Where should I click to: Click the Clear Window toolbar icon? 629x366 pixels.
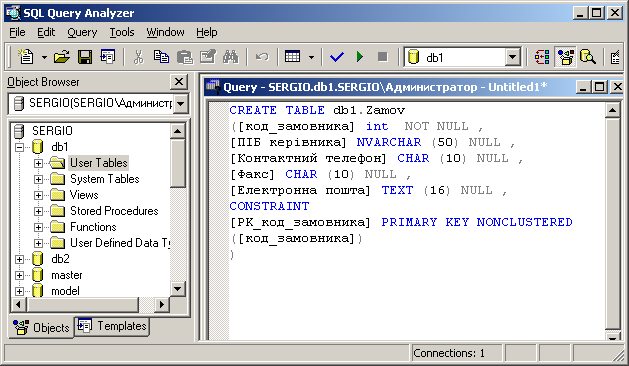(208, 57)
